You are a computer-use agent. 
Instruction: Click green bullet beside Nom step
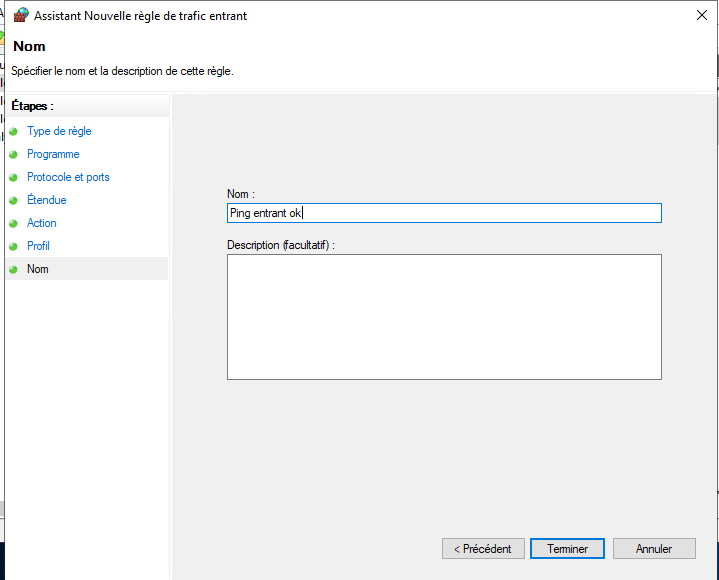coord(13,269)
